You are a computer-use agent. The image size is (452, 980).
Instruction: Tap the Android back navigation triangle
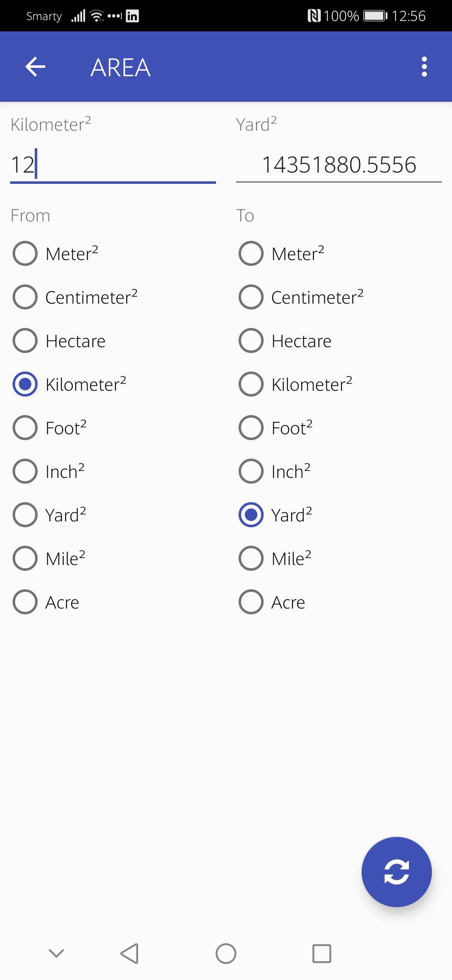[x=129, y=954]
